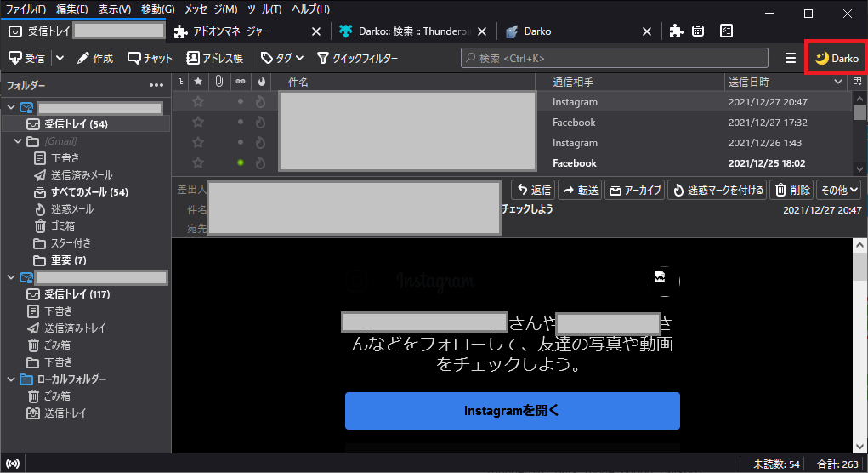Open メッセージ(M) menu
The height and width of the screenshot is (473, 868).
pyautogui.click(x=211, y=9)
